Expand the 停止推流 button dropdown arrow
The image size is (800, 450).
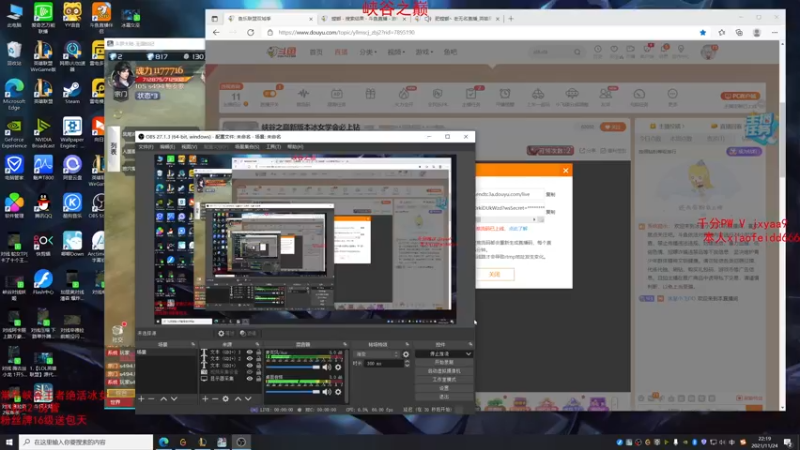tap(468, 354)
